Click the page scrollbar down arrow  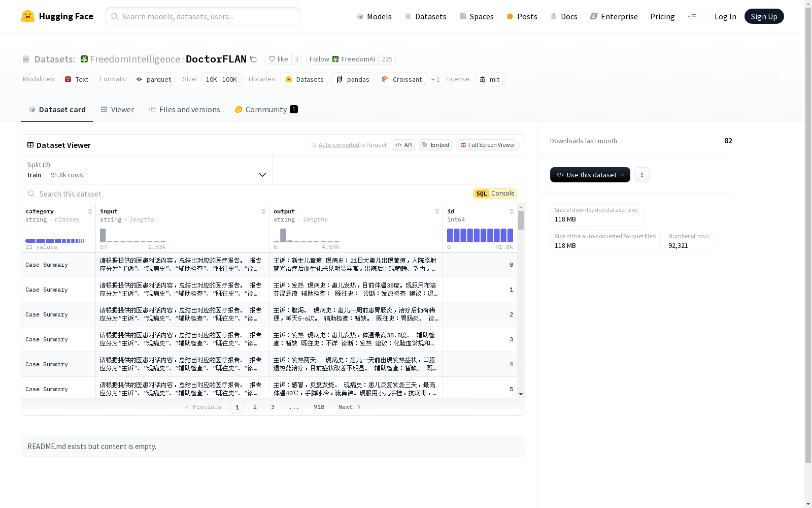[808, 504]
